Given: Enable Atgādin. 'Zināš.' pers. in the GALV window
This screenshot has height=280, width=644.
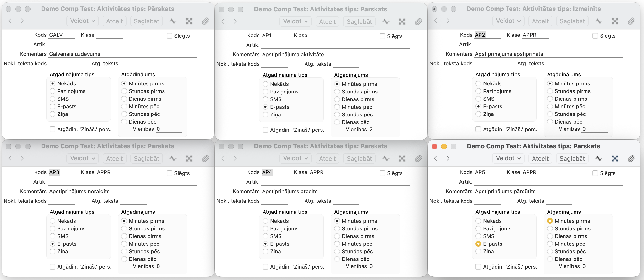Looking at the screenshot, I should click(x=53, y=129).
